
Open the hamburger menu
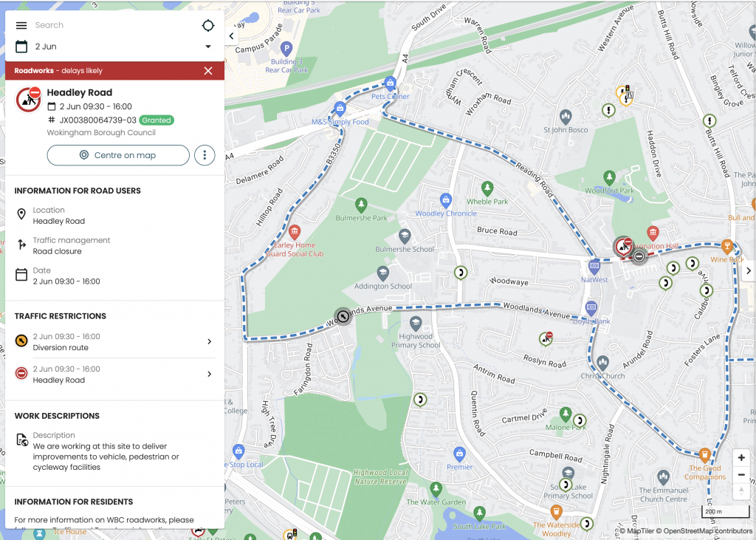click(x=21, y=26)
